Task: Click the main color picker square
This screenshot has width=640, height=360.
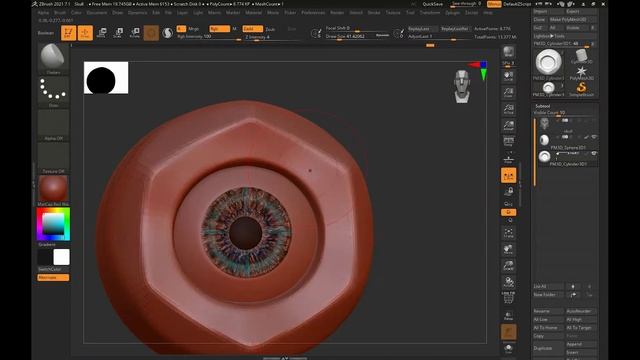Action: pos(53,224)
